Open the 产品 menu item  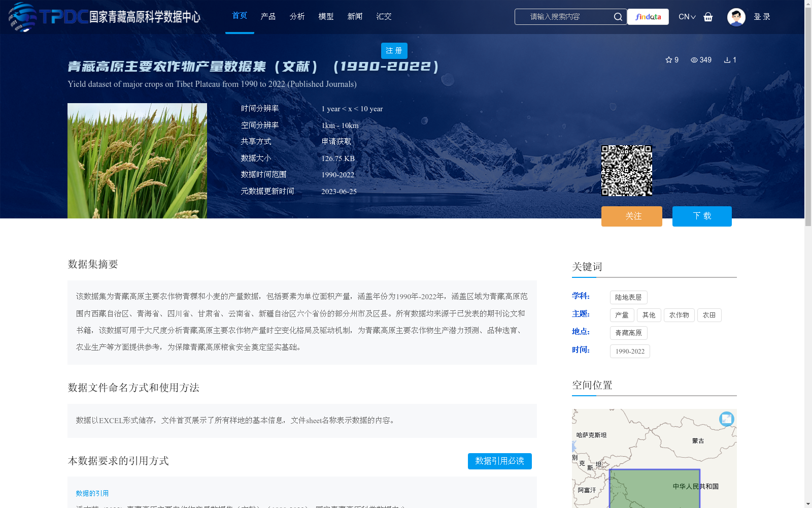[268, 17]
